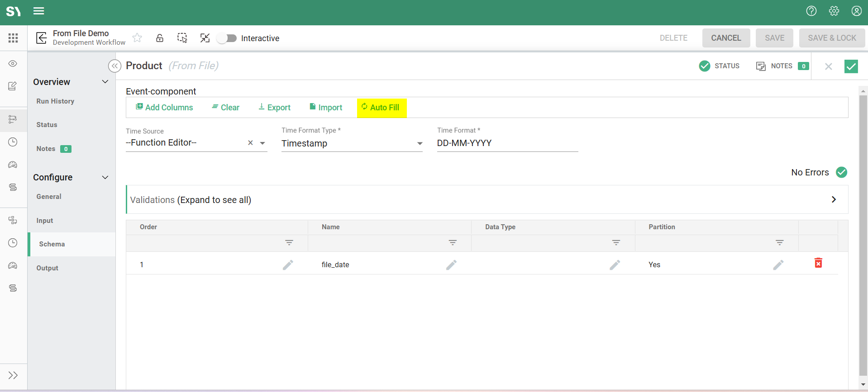Viewport: 868px width, 392px height.
Task: Click the CANCEL button
Action: coord(725,38)
